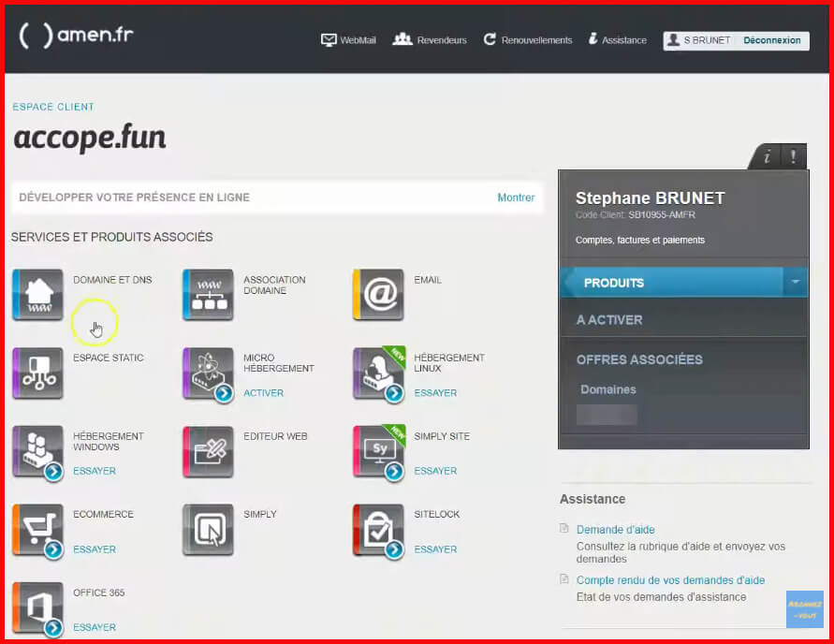
Task: Open the Email at-sign icon
Action: point(378,295)
